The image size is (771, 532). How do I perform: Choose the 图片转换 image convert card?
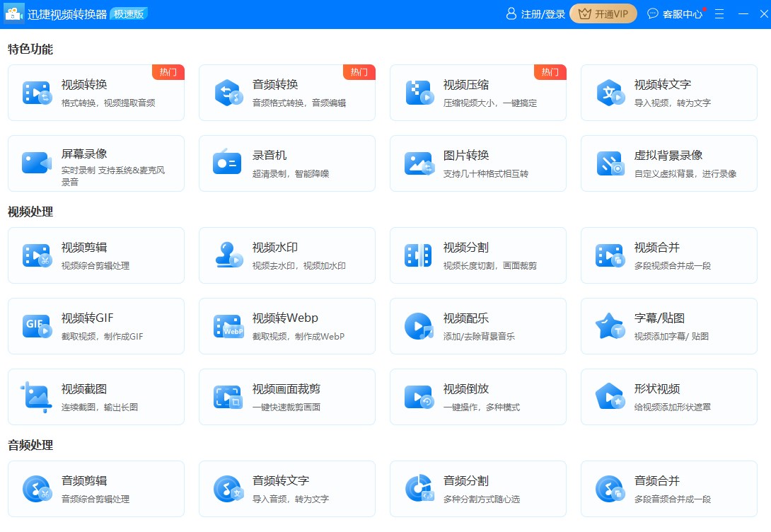click(x=478, y=163)
